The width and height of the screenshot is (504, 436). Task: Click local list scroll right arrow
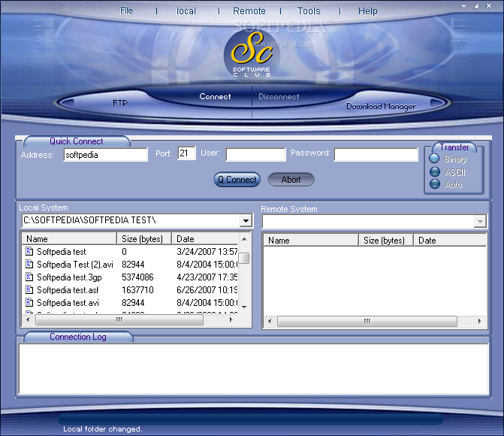coord(231,319)
